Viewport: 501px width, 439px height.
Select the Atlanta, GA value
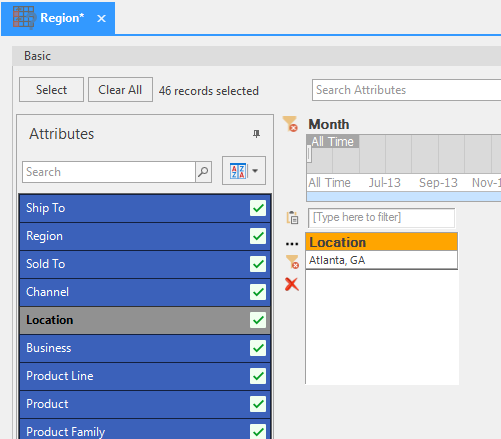tap(381, 260)
